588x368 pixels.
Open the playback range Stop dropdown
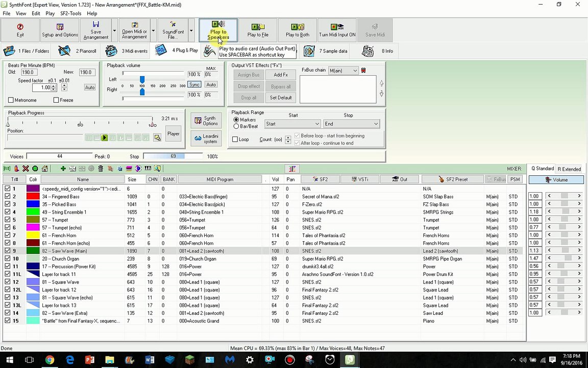click(x=352, y=124)
